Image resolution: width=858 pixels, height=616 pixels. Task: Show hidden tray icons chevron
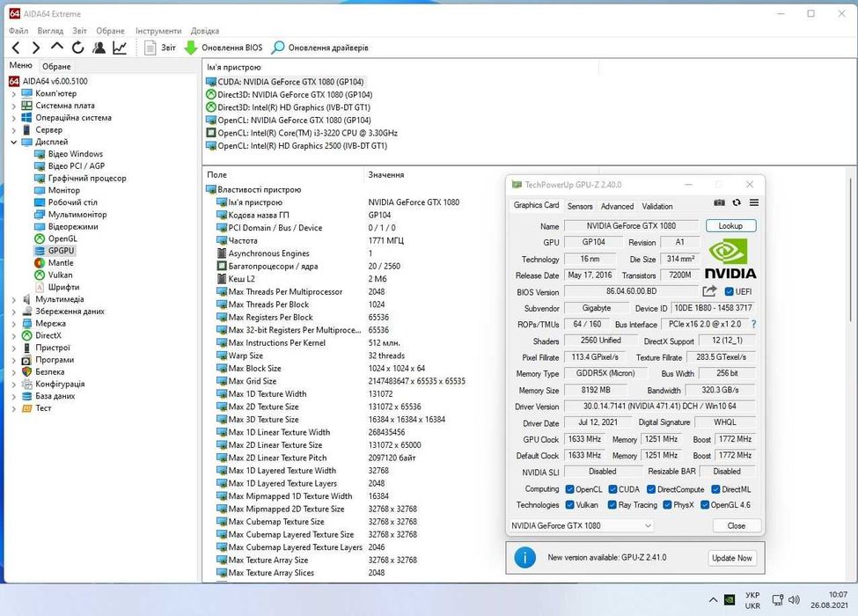(713, 600)
